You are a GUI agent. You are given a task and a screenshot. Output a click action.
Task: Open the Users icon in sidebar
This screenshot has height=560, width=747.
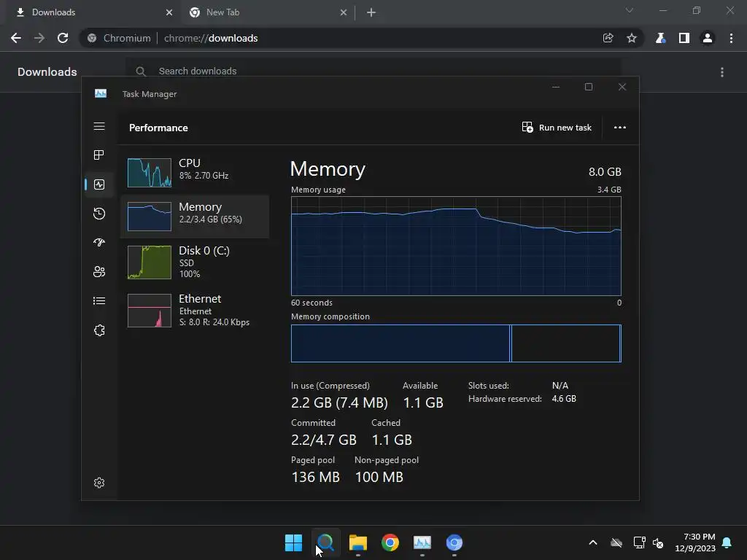(x=99, y=271)
